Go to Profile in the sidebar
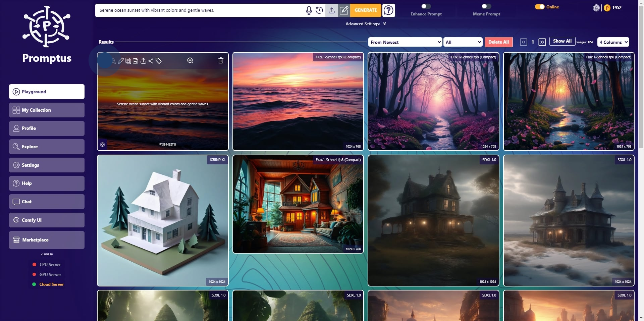The width and height of the screenshot is (644, 321). [47, 128]
